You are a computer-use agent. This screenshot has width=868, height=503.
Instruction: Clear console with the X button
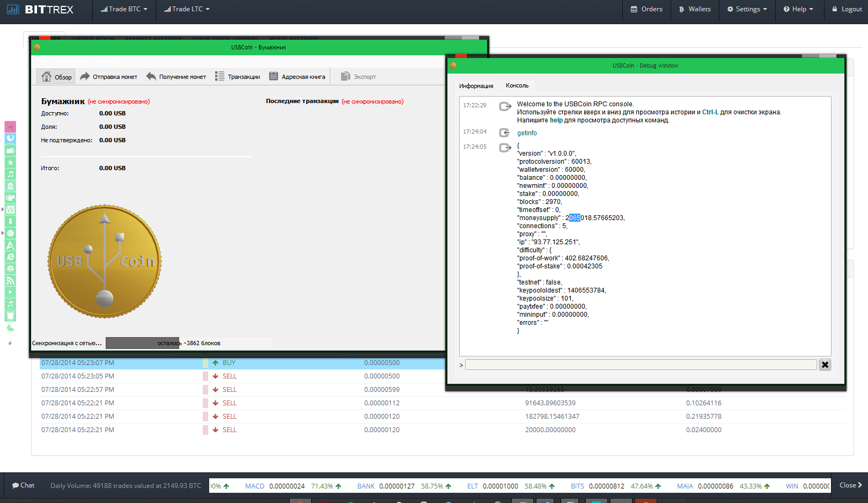click(825, 365)
